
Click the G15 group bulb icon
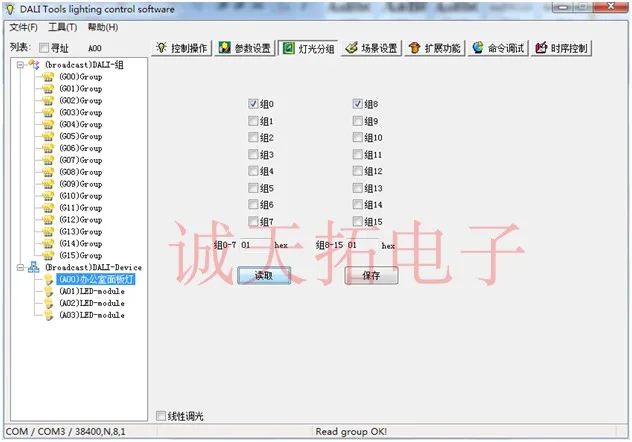48,255
